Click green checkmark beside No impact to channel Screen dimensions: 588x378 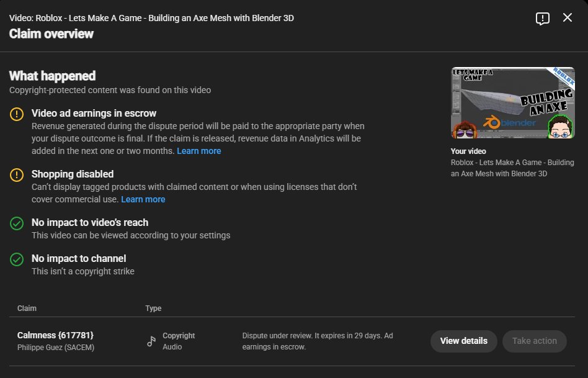(x=17, y=259)
